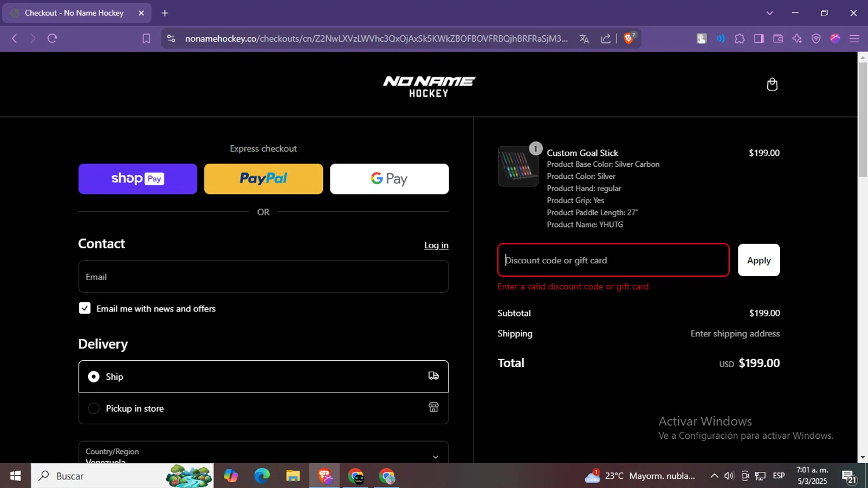Open the shopping bag cart icon
The image size is (868, 488).
pyautogui.click(x=772, y=85)
